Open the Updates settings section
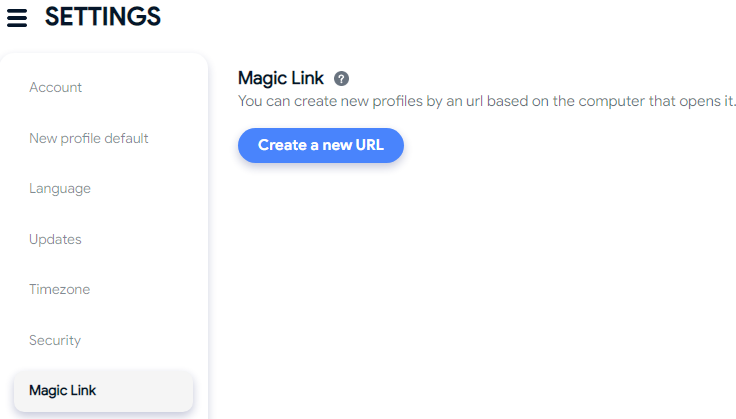This screenshot has width=736, height=419. click(x=55, y=239)
